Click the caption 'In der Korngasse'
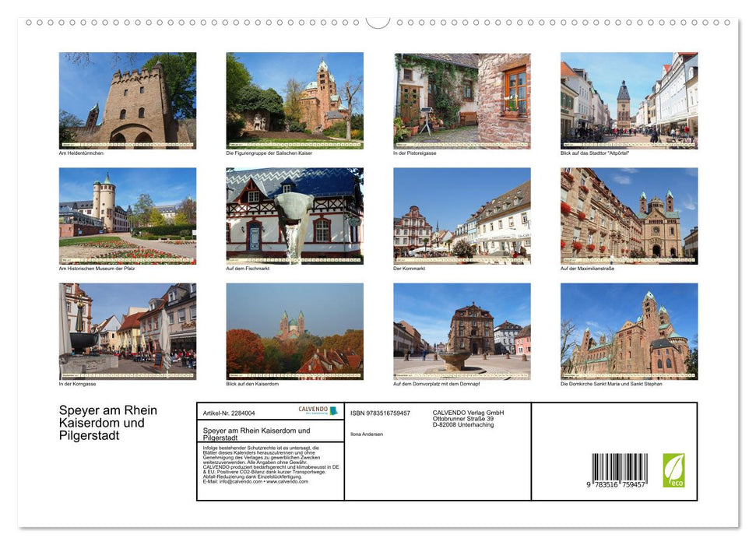756x545 pixels. [x=77, y=384]
